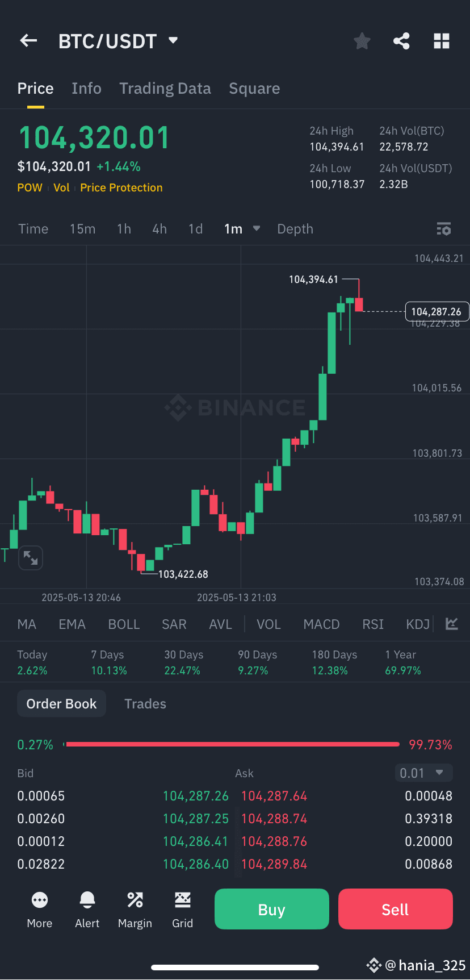
Task: Share this chart via the share icon
Action: tap(401, 40)
